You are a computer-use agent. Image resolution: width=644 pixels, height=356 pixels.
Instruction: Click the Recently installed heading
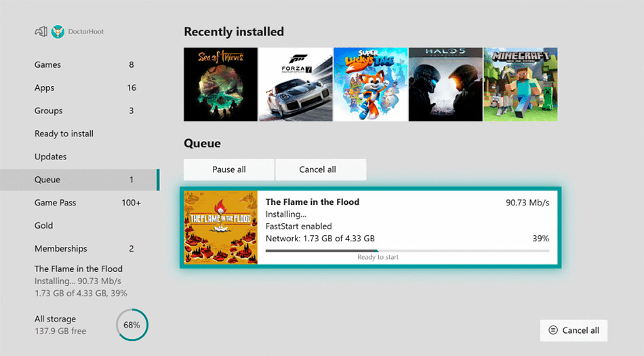234,32
